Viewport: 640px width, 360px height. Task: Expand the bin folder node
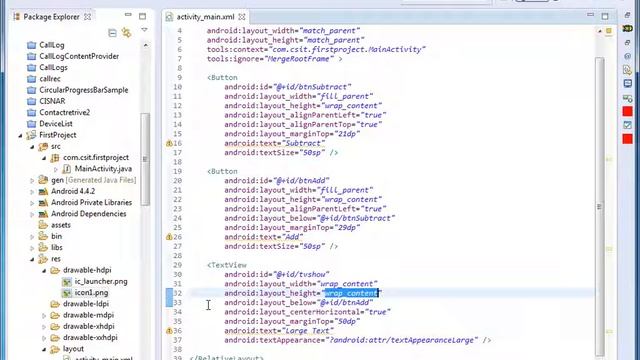pos(32,236)
